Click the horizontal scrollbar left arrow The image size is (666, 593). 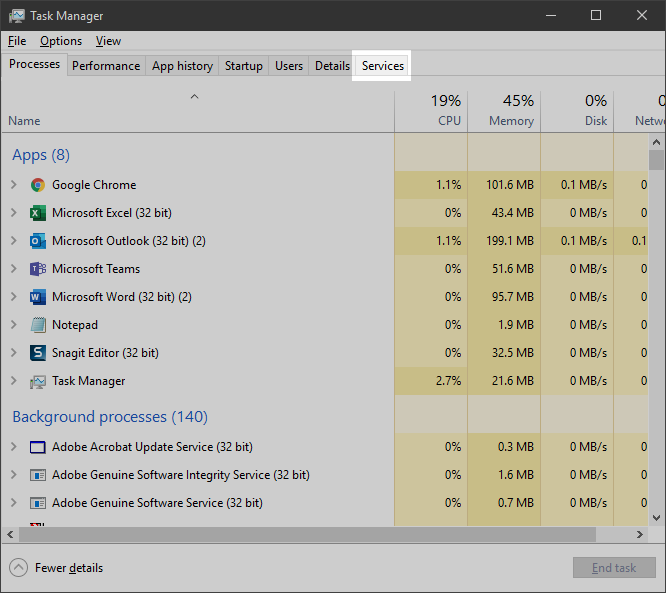tap(10, 534)
